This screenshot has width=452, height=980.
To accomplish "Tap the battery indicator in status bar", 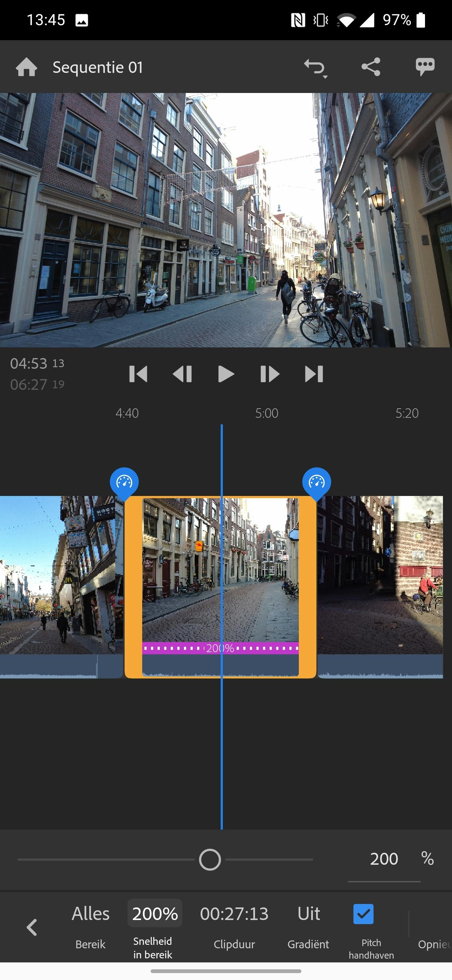I will coord(421,20).
